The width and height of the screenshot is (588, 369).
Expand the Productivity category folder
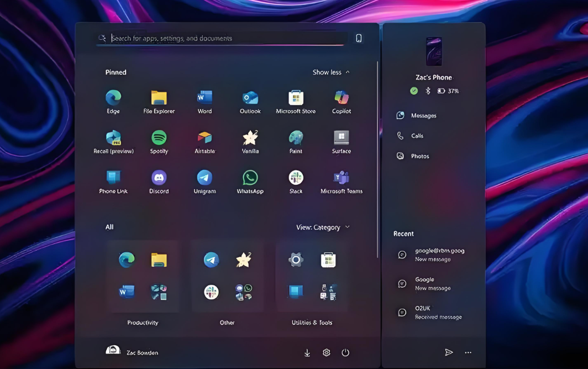(x=143, y=276)
